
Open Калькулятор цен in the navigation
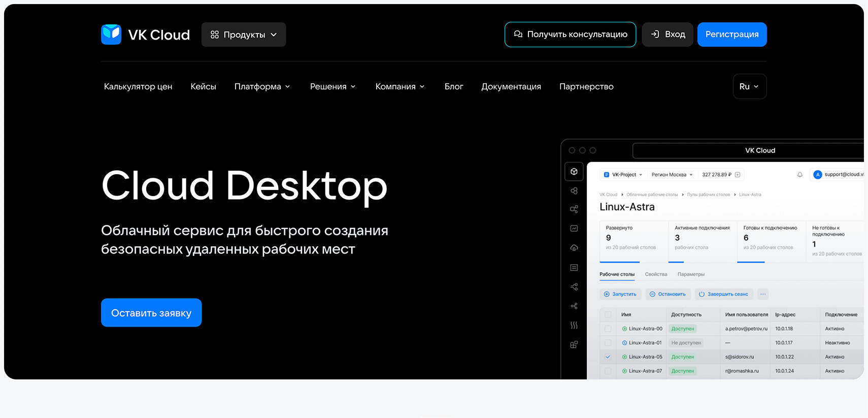(138, 87)
